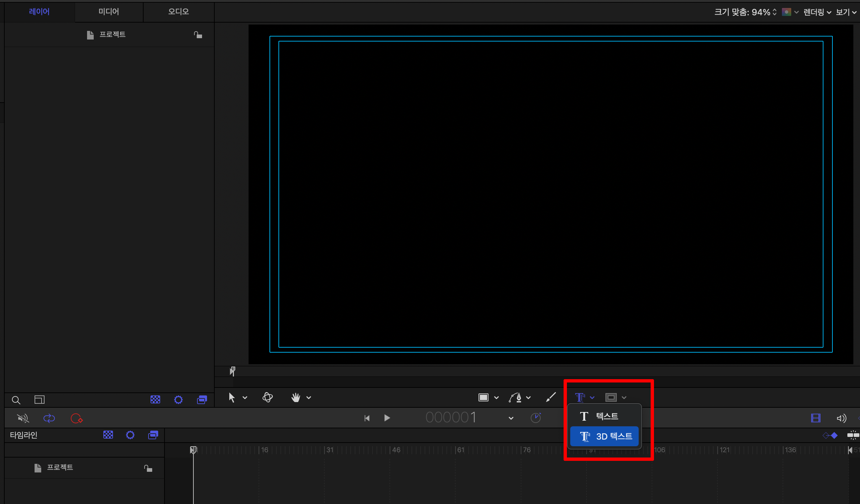The image size is (860, 504).
Task: Click the 000001 timecode field
Action: click(451, 418)
